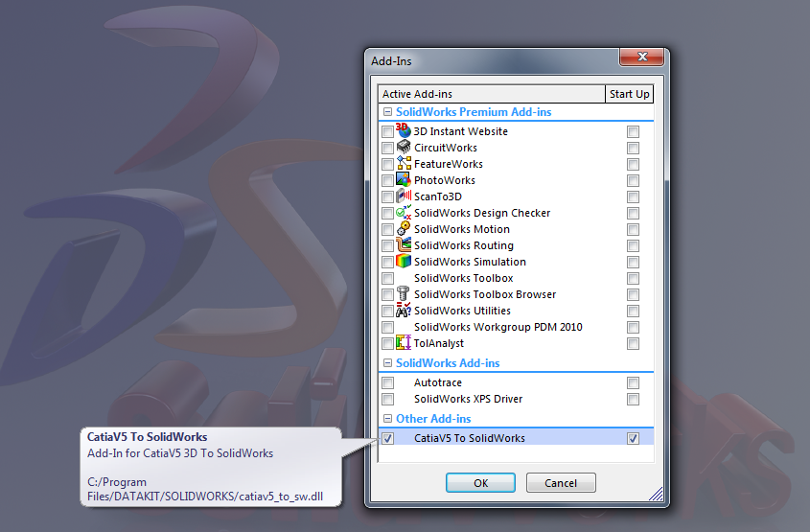Image resolution: width=810 pixels, height=532 pixels.
Task: Click the SolidWorks Toolbox Browser bolt icon
Action: (x=404, y=294)
